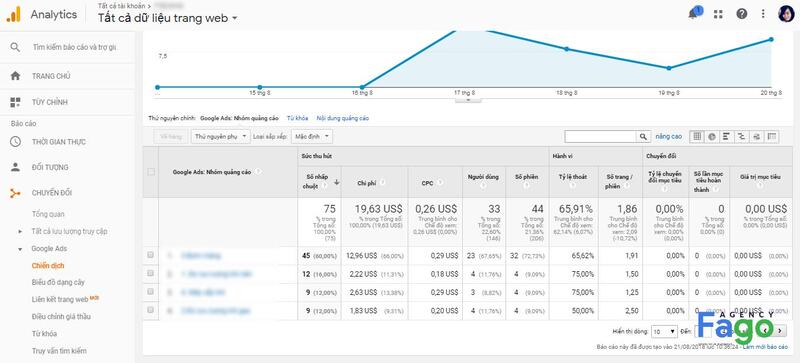Click the 12,96 US$ cost cell
800x363 pixels.
[362, 255]
